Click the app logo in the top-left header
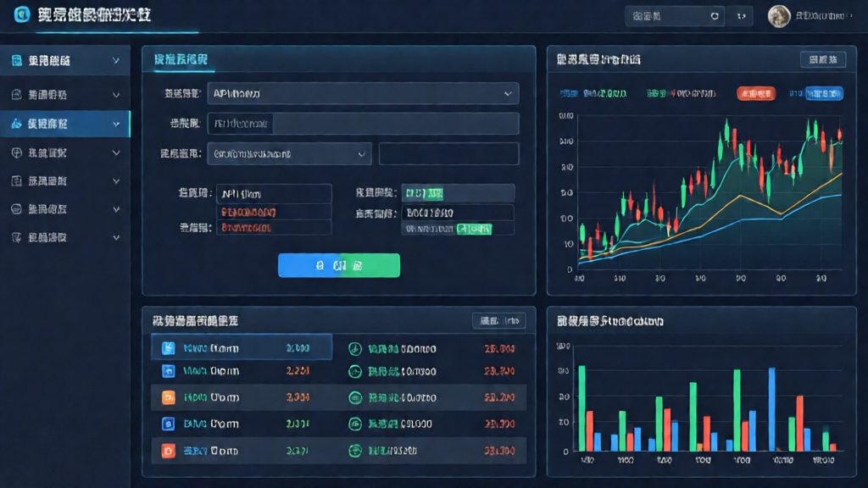Image resolution: width=868 pixels, height=488 pixels. 21,14
